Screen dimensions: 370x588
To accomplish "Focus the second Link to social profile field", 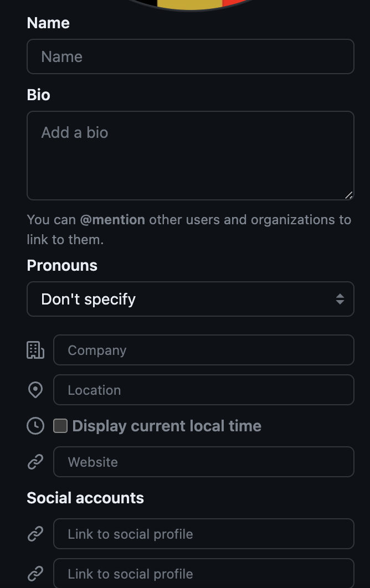I will (204, 574).
